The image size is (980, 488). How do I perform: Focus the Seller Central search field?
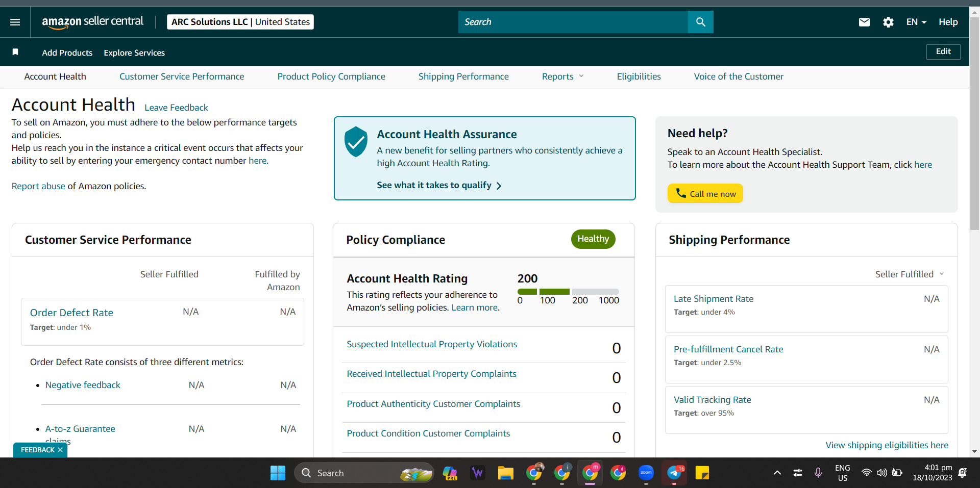click(573, 22)
